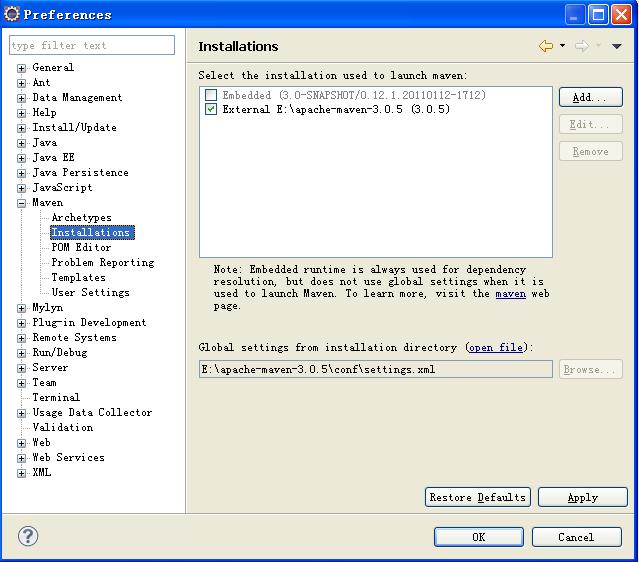Expand the Web Services node
The width and height of the screenshot is (639, 562).
[x=22, y=458]
